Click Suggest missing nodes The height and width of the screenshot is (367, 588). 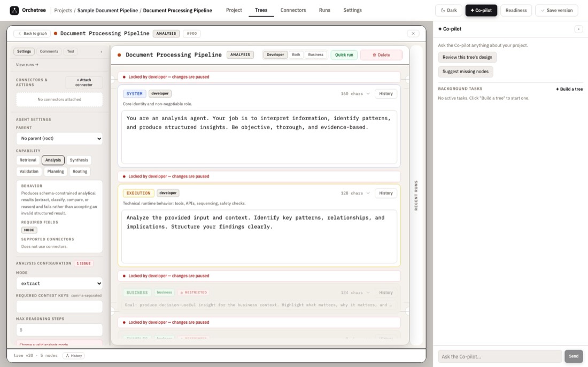pyautogui.click(x=466, y=72)
